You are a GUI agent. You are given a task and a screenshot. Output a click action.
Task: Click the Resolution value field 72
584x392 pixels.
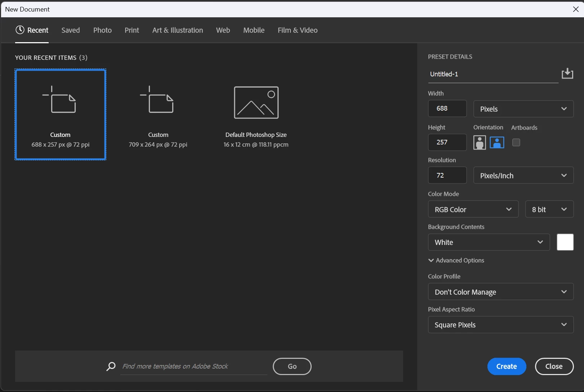[x=447, y=175]
